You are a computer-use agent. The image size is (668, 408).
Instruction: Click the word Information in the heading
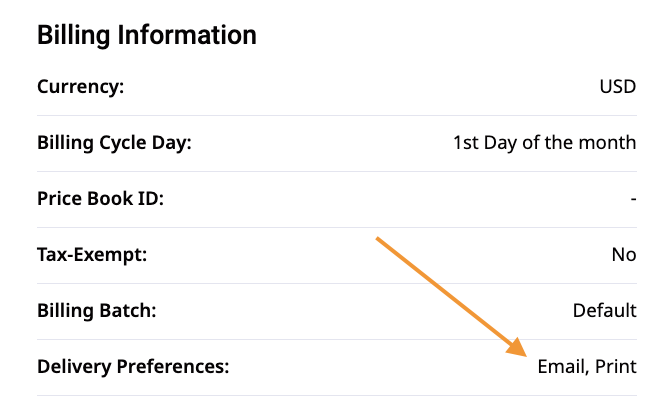(187, 35)
